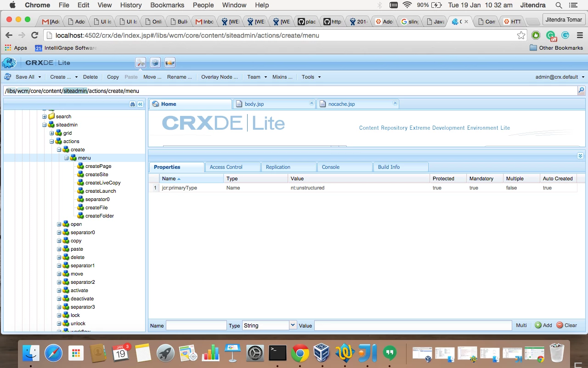588x368 pixels.
Task: Open the Other Bookmarks folder
Action: (556, 48)
